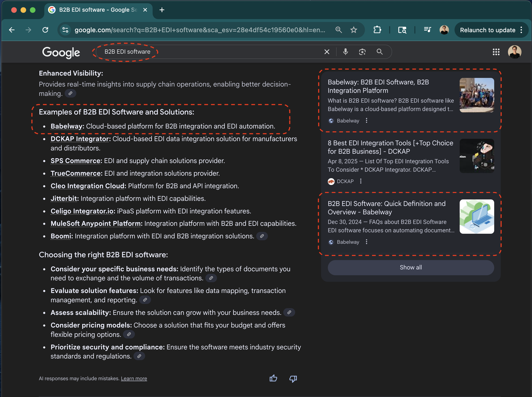Clear the search box with X

click(x=327, y=52)
